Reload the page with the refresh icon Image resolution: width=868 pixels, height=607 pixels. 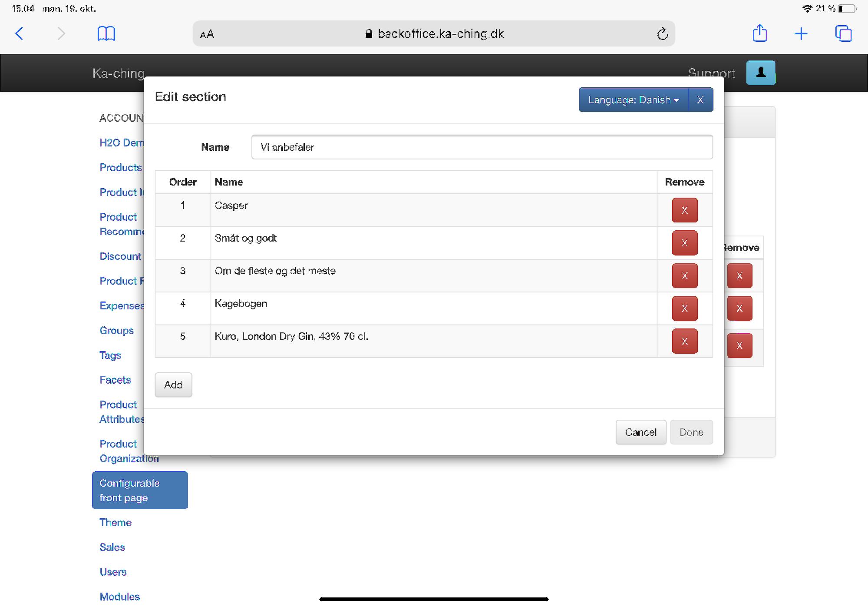[x=662, y=34]
